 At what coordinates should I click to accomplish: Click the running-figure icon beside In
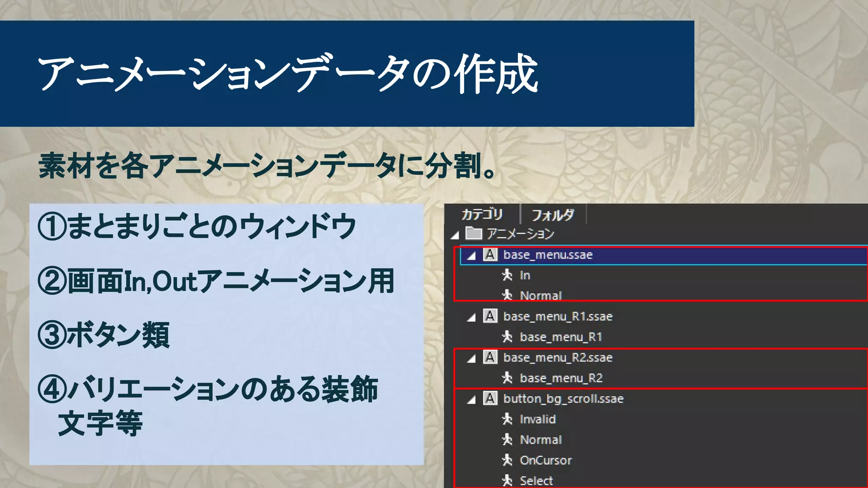(x=507, y=275)
